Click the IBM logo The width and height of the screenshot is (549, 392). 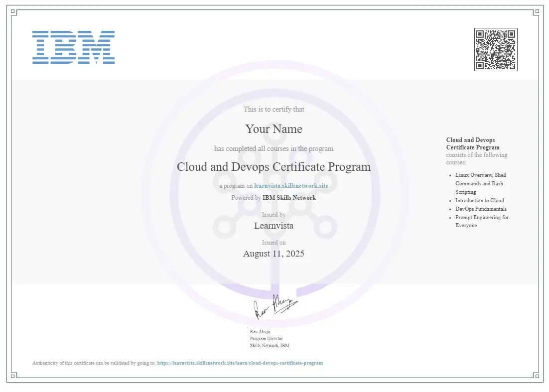click(x=73, y=47)
